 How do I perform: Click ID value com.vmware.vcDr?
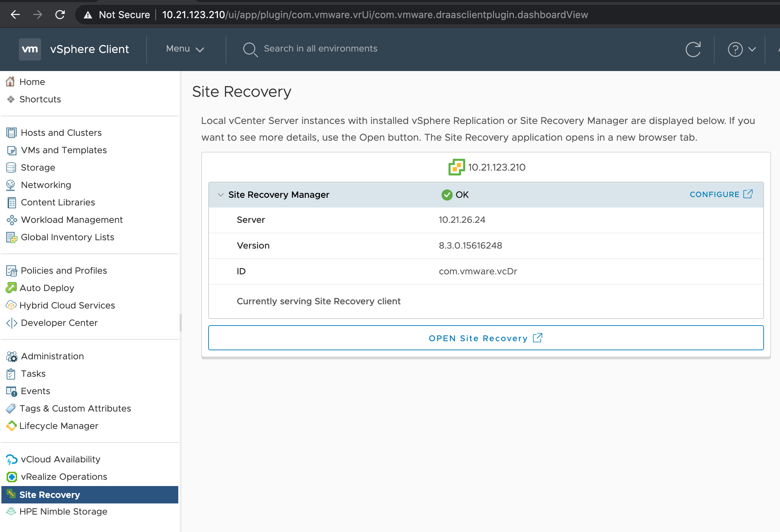478,271
